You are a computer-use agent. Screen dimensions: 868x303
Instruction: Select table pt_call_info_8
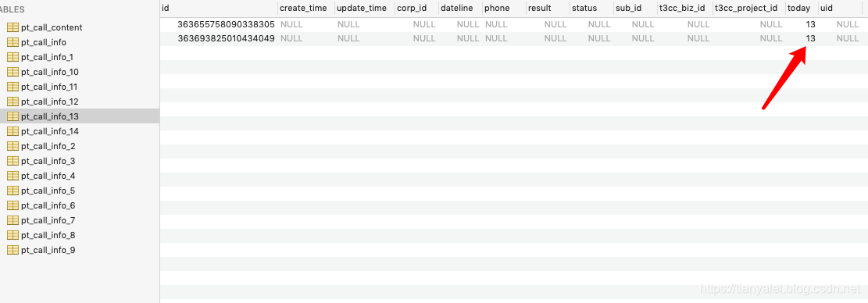pyautogui.click(x=48, y=235)
